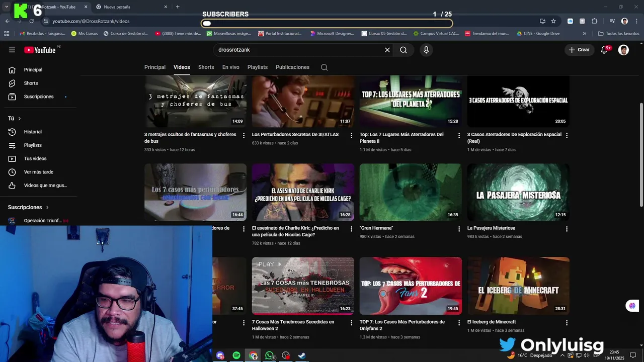Show more bookmarks with the double chevron
This screenshot has width=644, height=362.
(584, 34)
